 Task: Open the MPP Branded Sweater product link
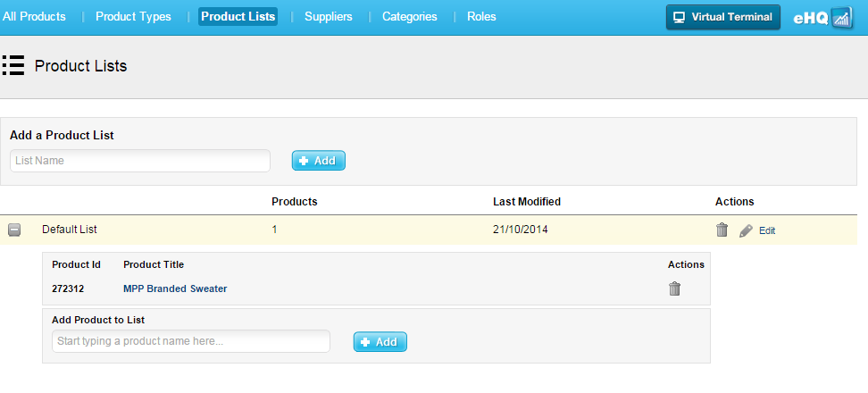pyautogui.click(x=175, y=288)
